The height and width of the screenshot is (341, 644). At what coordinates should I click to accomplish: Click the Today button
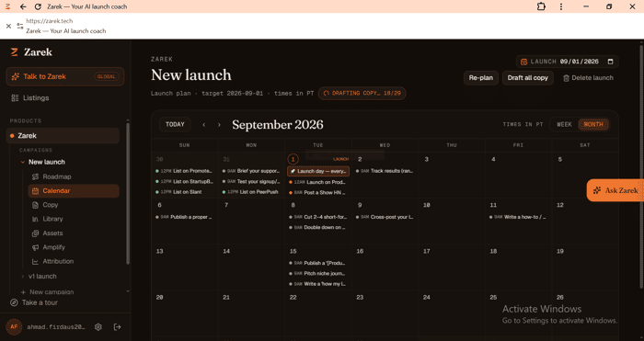[x=175, y=124]
